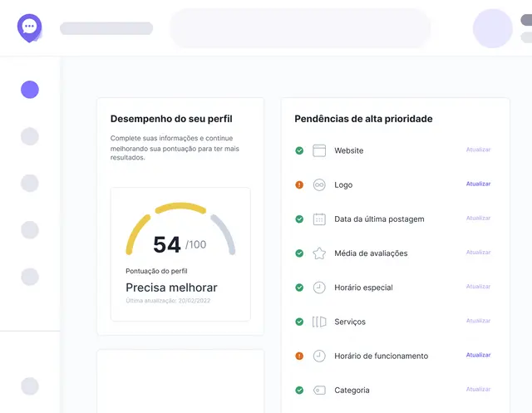This screenshot has width=532, height=413.
Task: Click the 54 /100 score value
Action: point(180,244)
